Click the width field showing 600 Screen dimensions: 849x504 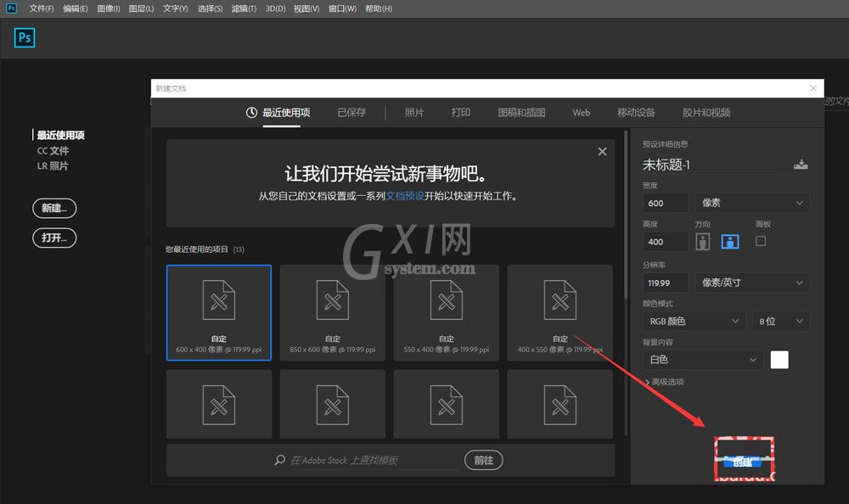tap(665, 203)
